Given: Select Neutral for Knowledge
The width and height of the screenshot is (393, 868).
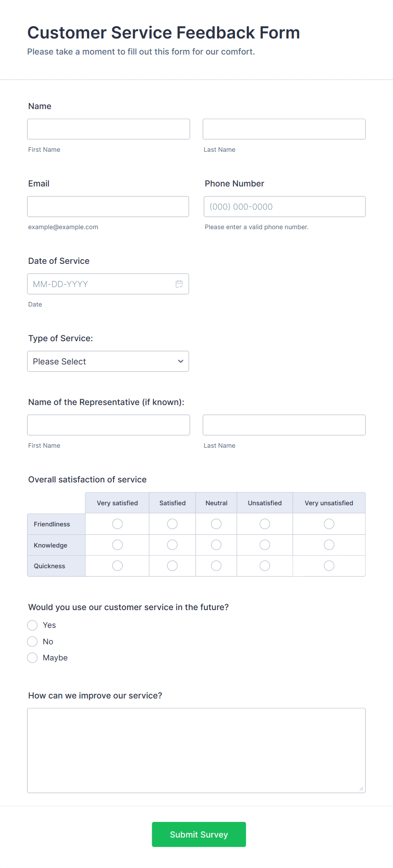Looking at the screenshot, I should coord(216,545).
